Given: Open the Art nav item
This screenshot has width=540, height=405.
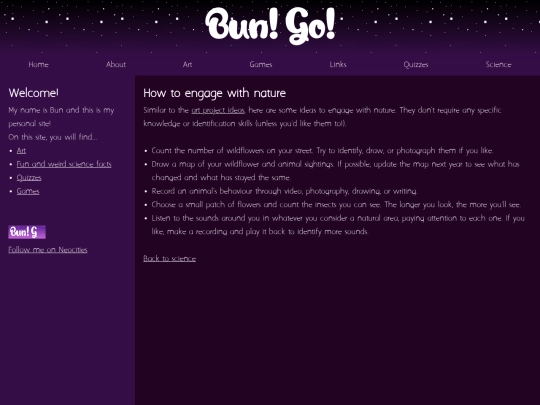Looking at the screenshot, I should pyautogui.click(x=187, y=64).
